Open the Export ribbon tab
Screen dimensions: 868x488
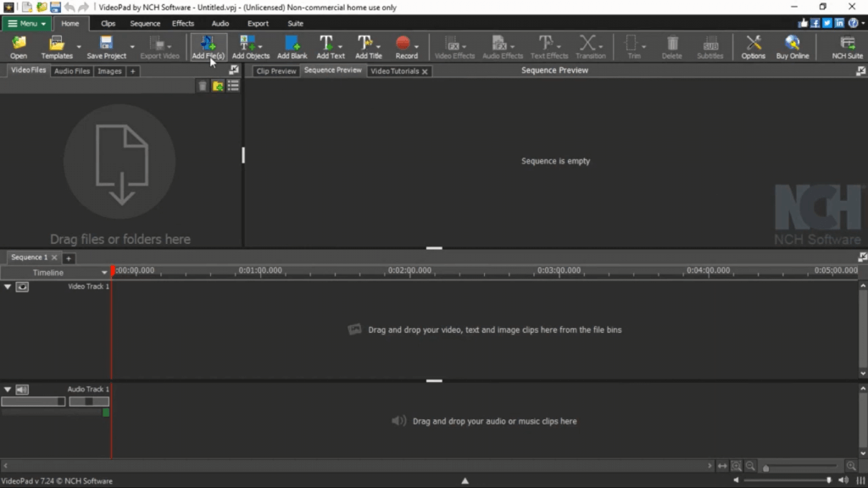(x=258, y=24)
